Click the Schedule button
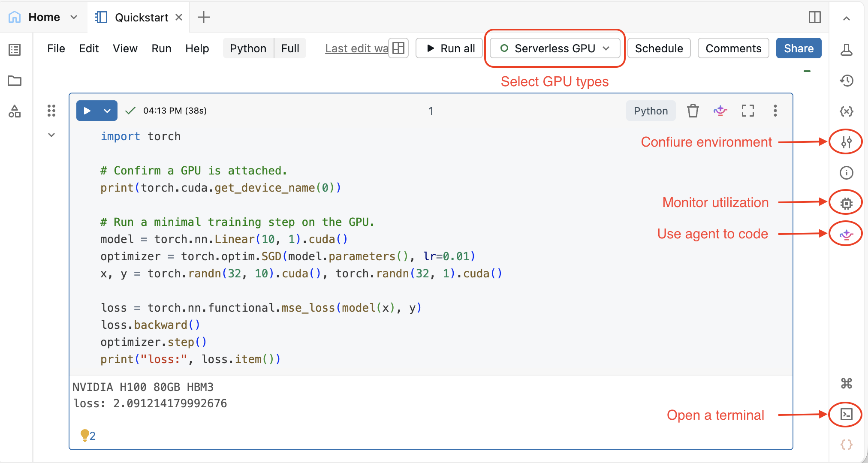868x463 pixels. 659,48
